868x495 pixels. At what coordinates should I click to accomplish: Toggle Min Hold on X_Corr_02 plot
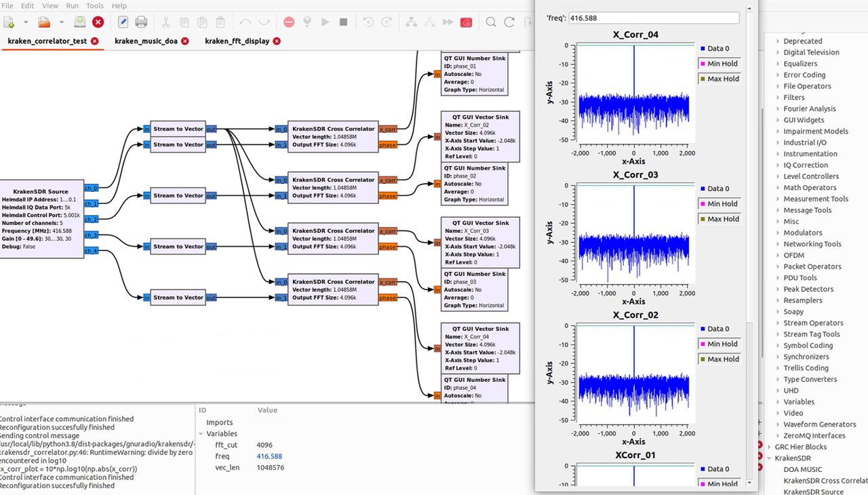718,344
